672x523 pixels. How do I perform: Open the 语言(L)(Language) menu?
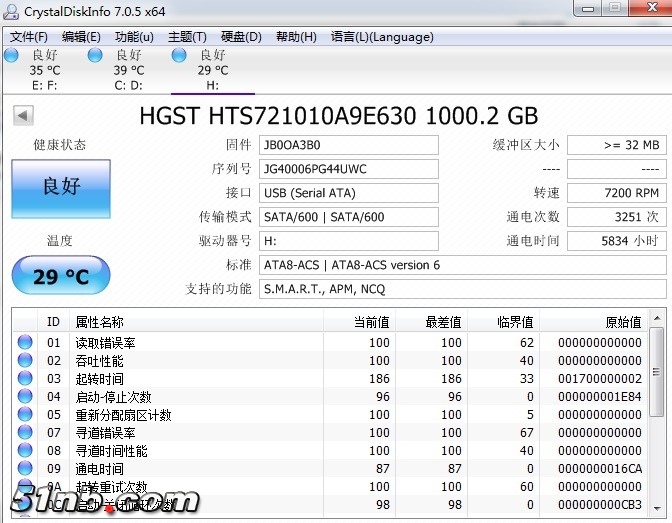(382, 37)
